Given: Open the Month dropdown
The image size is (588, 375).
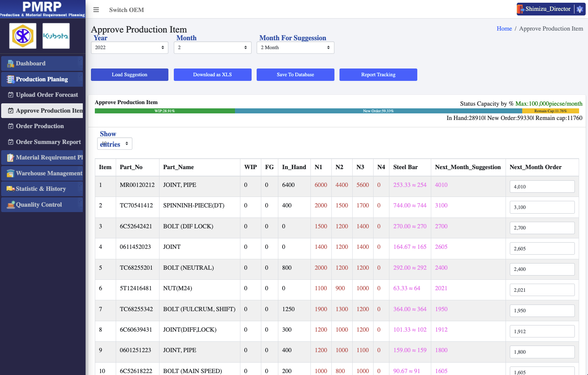Looking at the screenshot, I should (x=212, y=48).
